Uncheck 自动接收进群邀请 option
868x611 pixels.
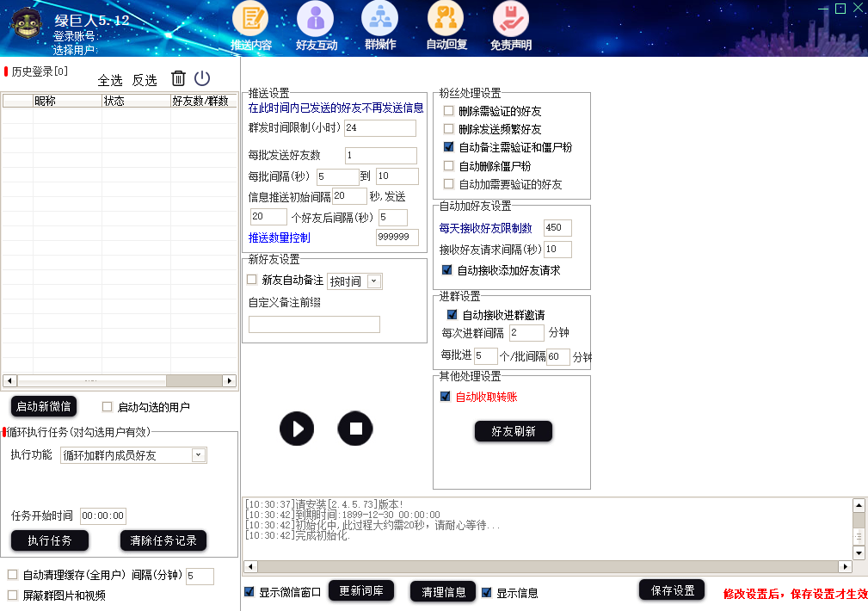click(452, 313)
